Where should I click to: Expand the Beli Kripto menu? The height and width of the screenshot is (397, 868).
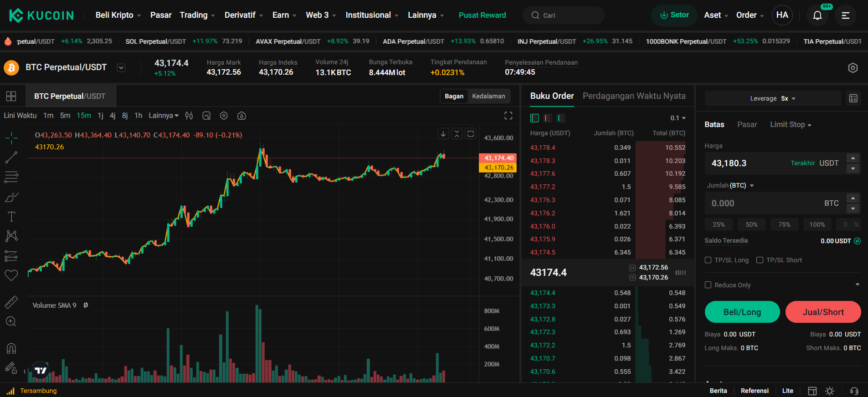[x=118, y=15]
